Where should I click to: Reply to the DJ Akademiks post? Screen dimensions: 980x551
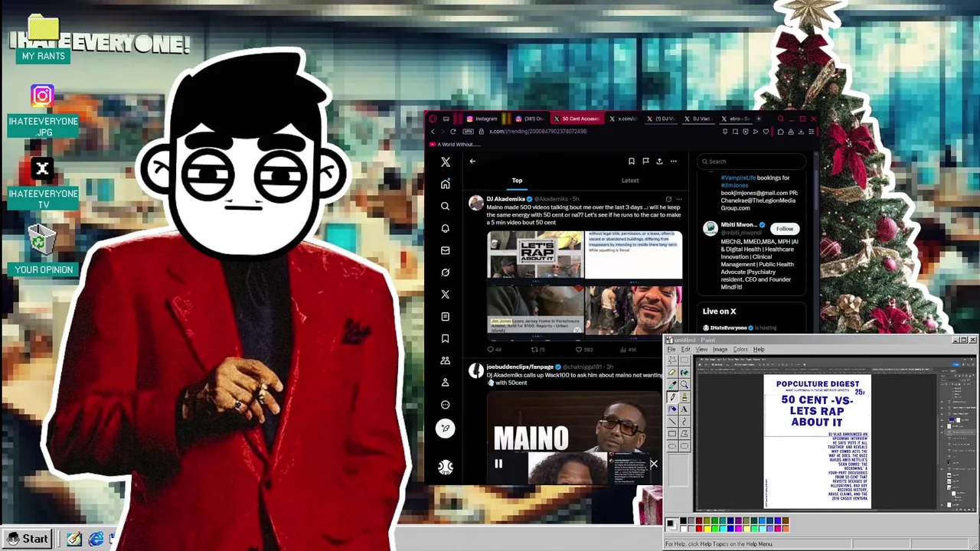coord(493,350)
